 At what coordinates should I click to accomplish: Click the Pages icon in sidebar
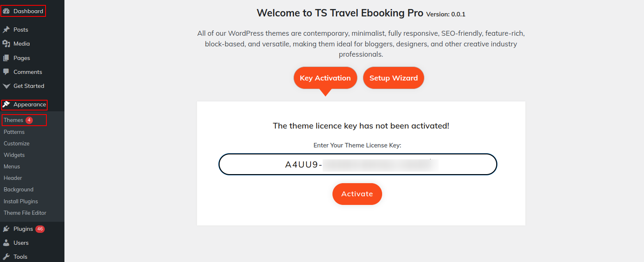(6, 58)
